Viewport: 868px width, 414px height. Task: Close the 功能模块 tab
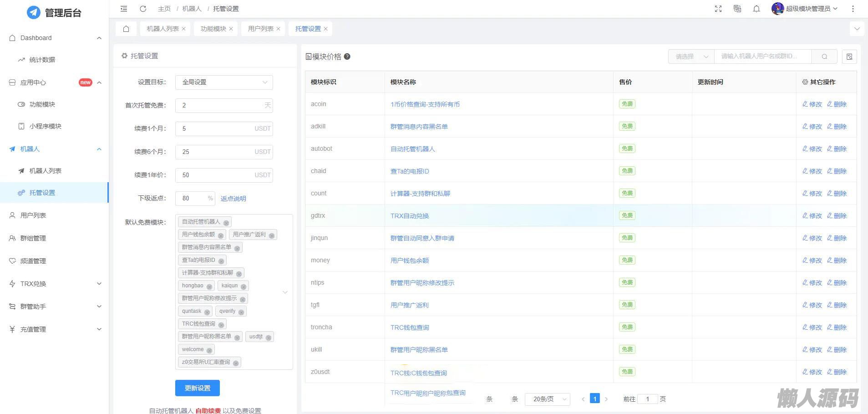click(231, 29)
